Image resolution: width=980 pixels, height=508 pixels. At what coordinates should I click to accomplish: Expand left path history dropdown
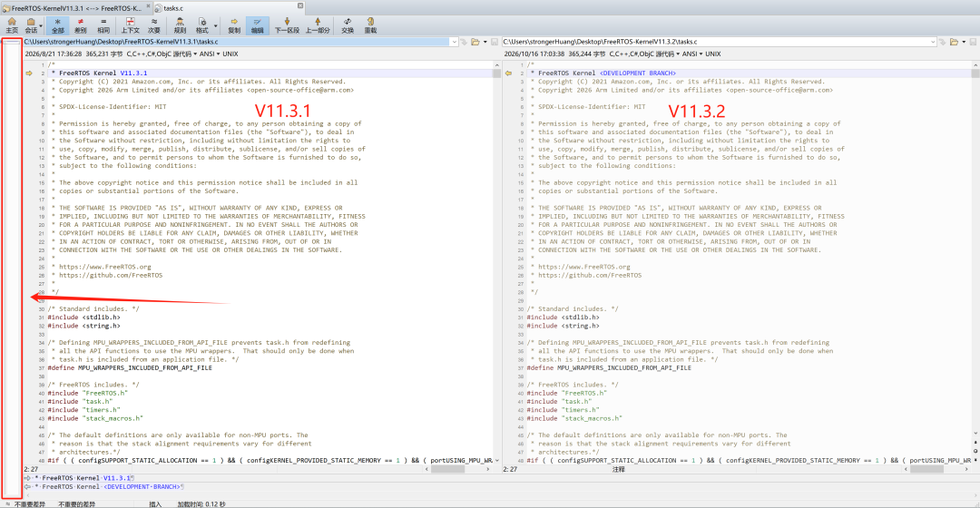click(455, 42)
